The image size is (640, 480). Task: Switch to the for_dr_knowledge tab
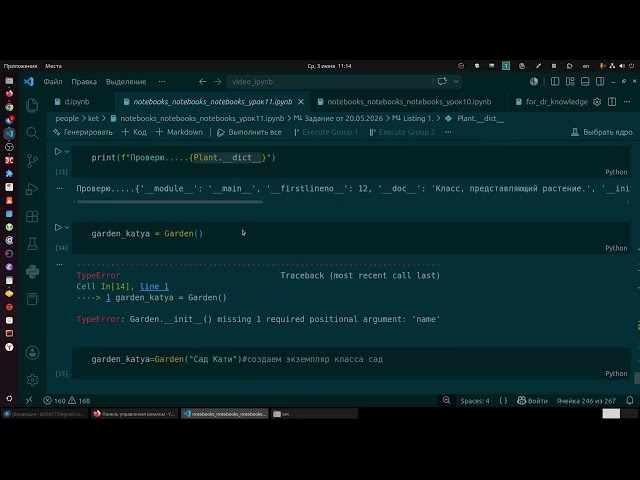pos(557,102)
